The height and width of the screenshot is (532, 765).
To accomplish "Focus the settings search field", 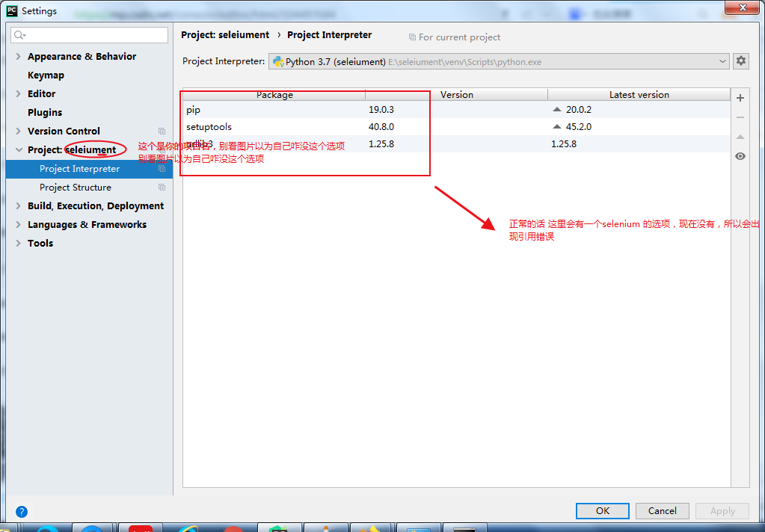I will [89, 35].
